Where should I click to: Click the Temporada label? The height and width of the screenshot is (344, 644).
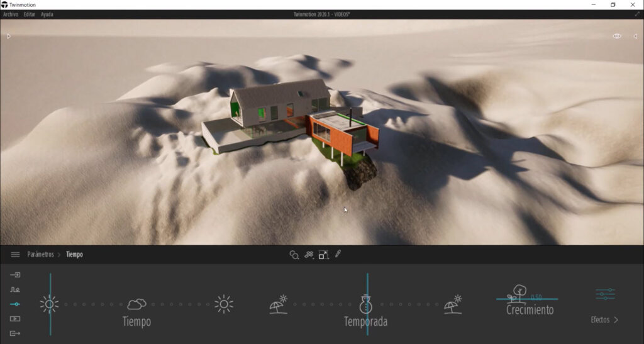[365, 322]
